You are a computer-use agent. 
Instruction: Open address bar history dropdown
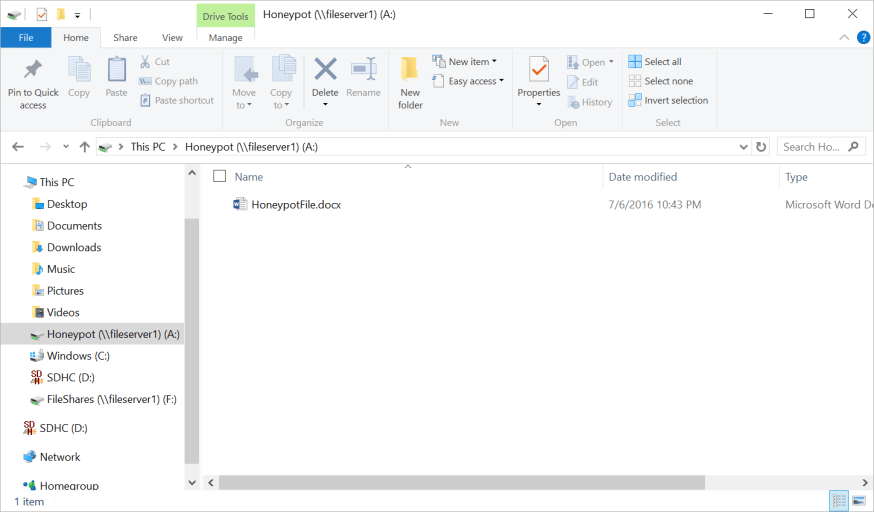coord(744,147)
